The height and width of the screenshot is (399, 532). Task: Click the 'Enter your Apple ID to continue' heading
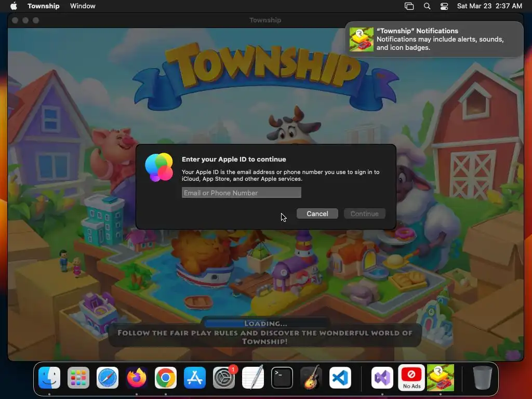(234, 159)
